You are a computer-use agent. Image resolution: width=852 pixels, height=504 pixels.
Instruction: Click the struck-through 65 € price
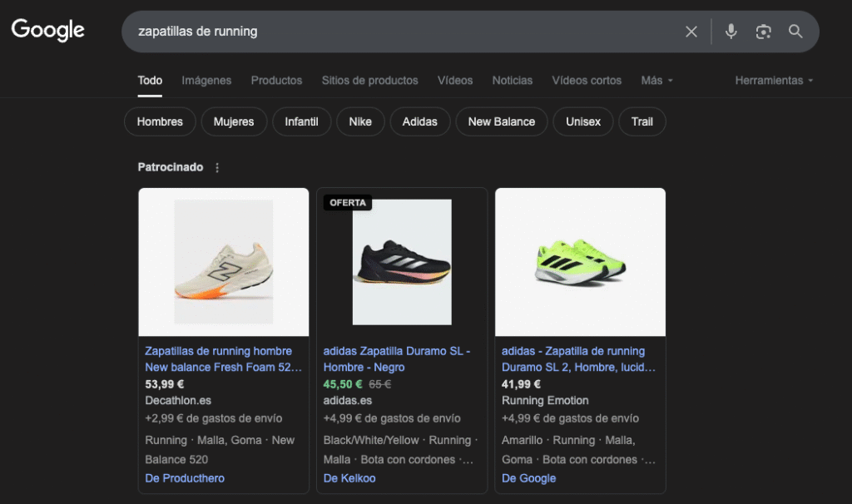coord(379,384)
